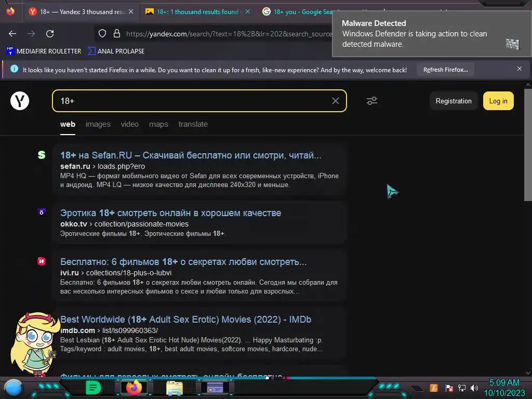Open the tracking protection shield icon
The image size is (532, 399).
pos(102,33)
